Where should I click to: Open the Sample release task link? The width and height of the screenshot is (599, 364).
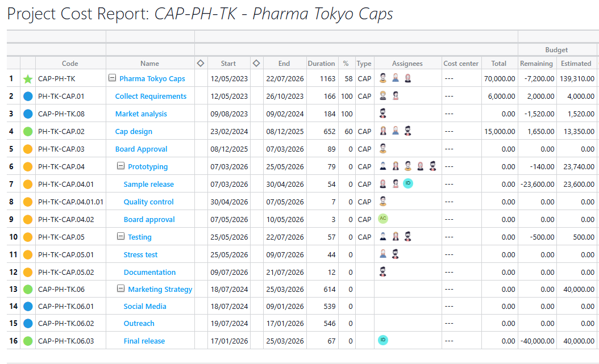coord(148,185)
